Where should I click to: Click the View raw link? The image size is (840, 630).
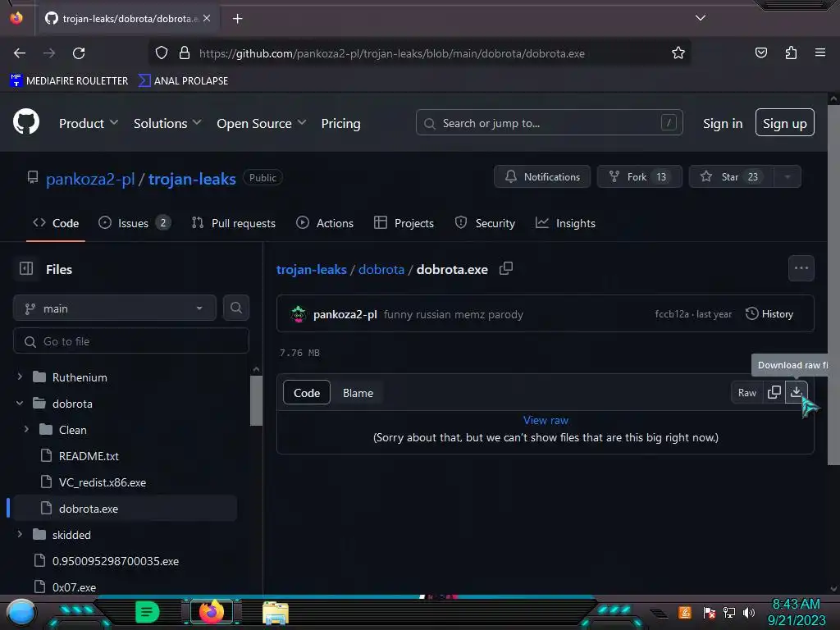click(x=546, y=420)
